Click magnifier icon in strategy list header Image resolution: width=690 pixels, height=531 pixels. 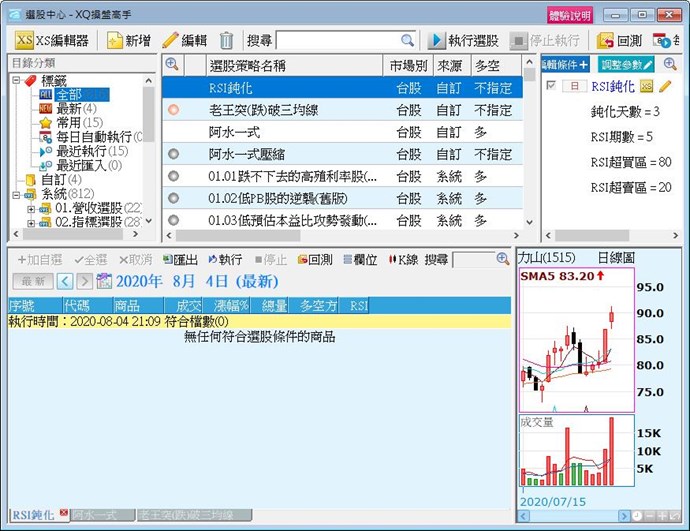click(171, 65)
